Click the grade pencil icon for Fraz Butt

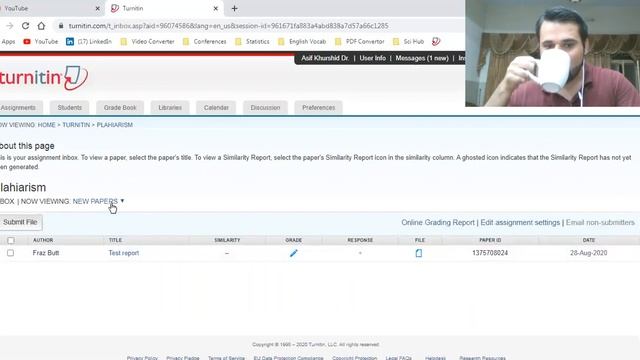coord(293,253)
